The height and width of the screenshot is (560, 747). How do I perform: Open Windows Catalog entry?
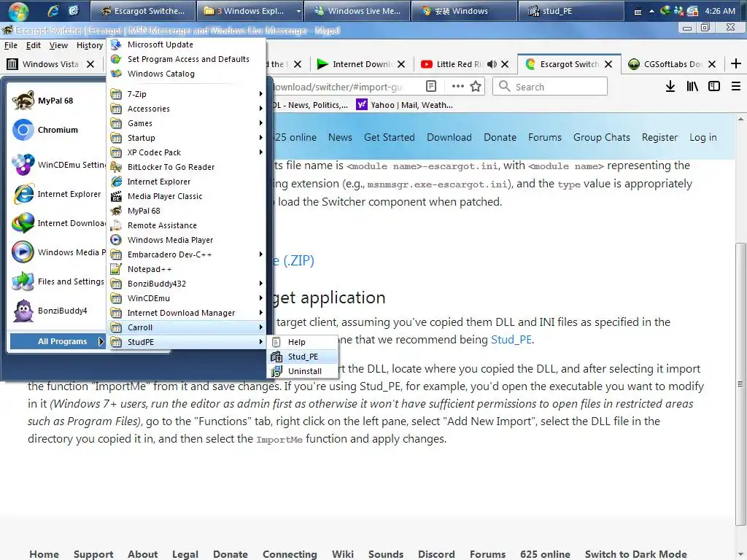click(186, 74)
